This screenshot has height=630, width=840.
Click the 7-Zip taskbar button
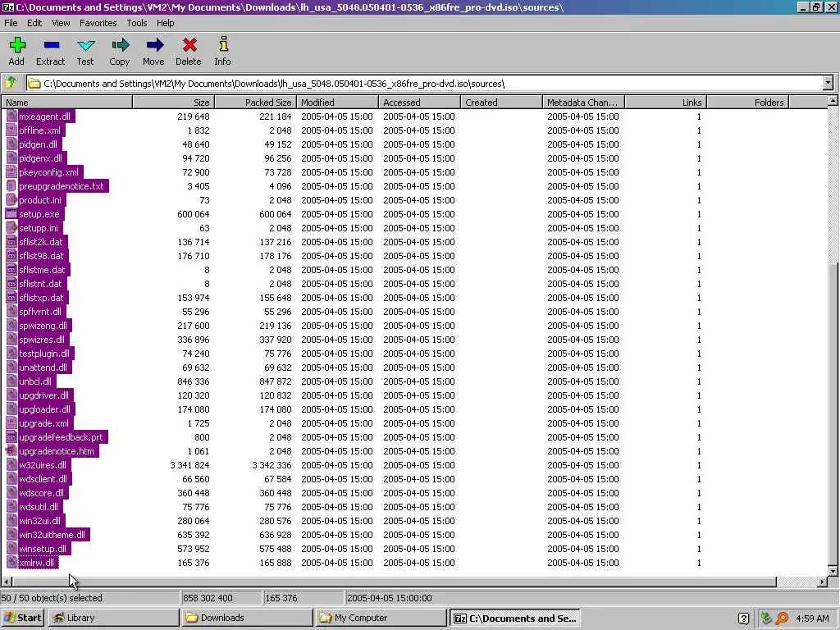(515, 618)
